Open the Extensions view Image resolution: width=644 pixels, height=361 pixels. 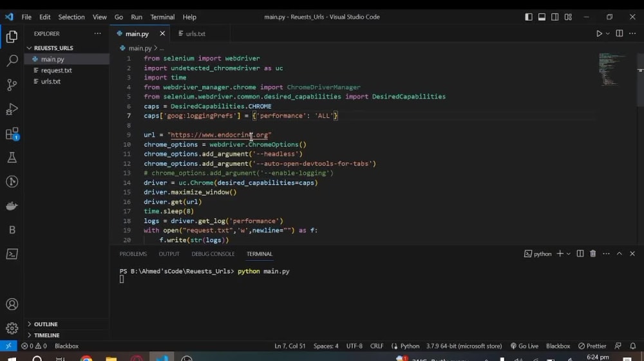(x=12, y=134)
